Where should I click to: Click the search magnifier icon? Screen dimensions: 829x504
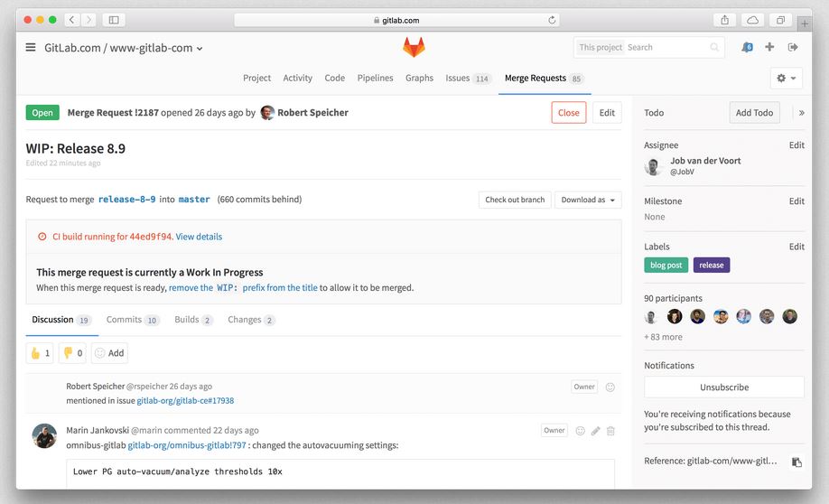click(714, 47)
